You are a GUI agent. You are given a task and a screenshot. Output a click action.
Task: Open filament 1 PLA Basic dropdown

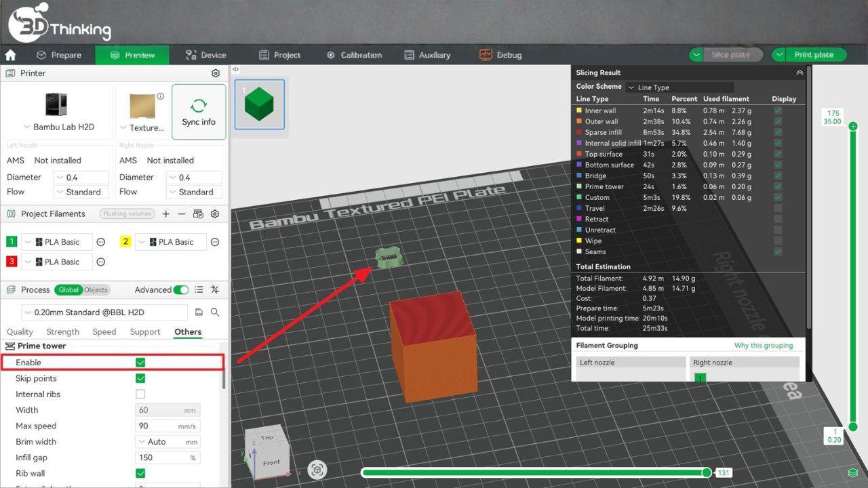57,242
